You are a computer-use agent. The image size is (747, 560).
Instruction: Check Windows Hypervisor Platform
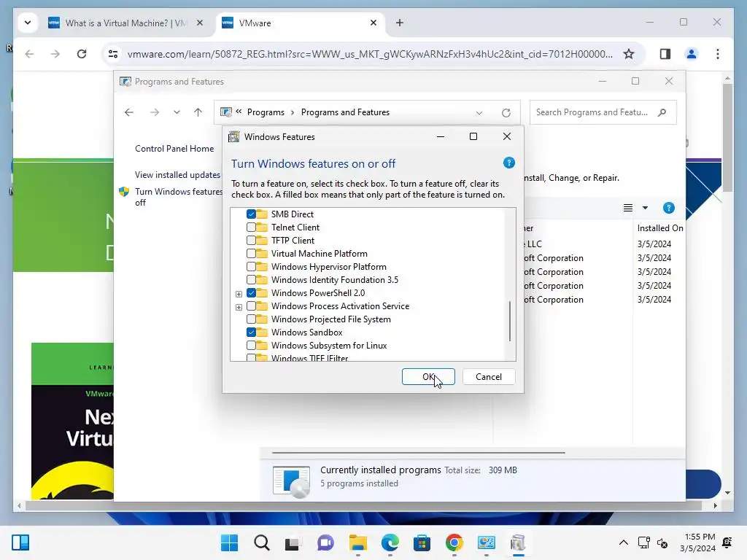pyautogui.click(x=251, y=267)
